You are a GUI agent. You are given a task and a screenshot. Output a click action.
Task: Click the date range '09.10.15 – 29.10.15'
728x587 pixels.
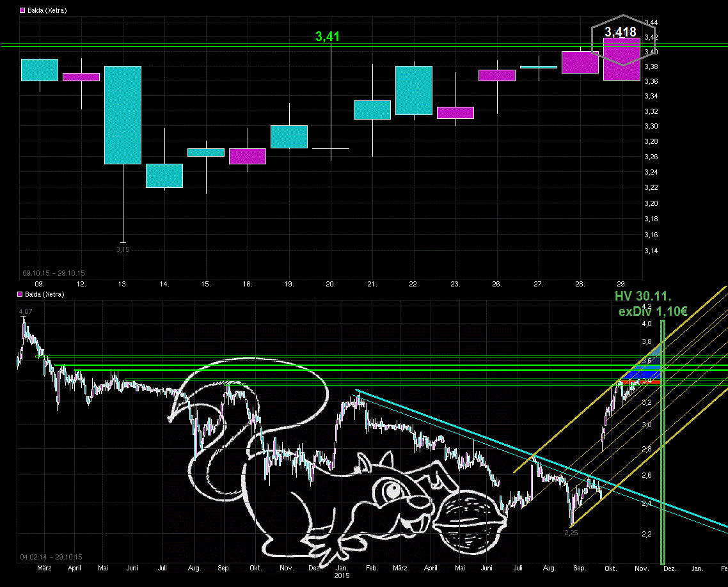(54, 273)
